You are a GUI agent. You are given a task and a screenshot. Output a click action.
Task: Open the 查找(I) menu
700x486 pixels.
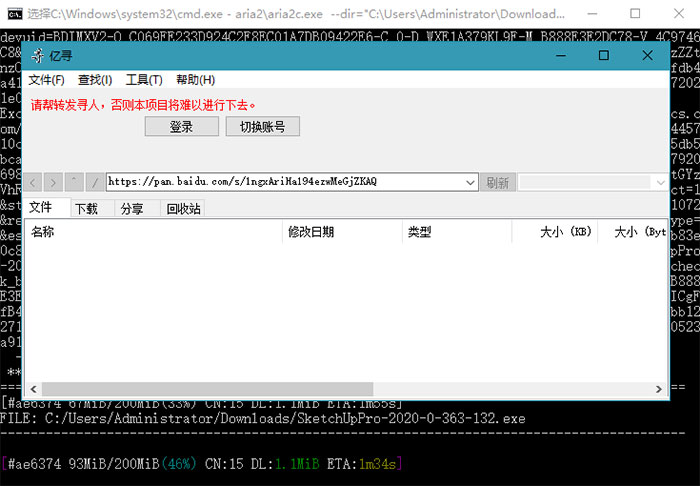point(95,80)
